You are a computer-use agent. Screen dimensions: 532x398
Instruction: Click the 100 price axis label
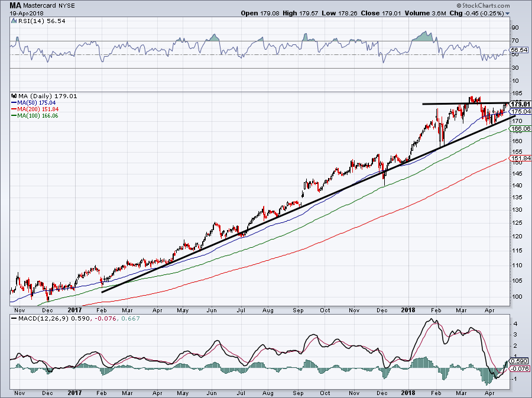point(517,296)
